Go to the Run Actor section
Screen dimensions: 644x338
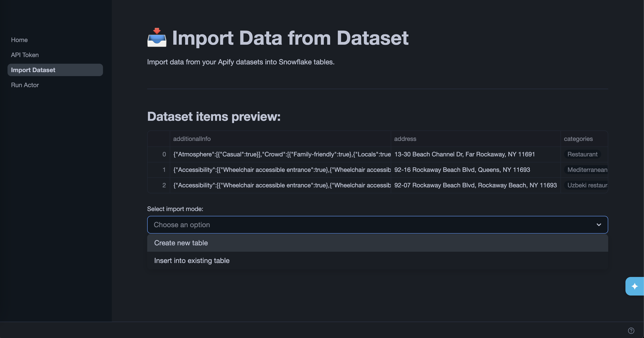pyautogui.click(x=25, y=85)
